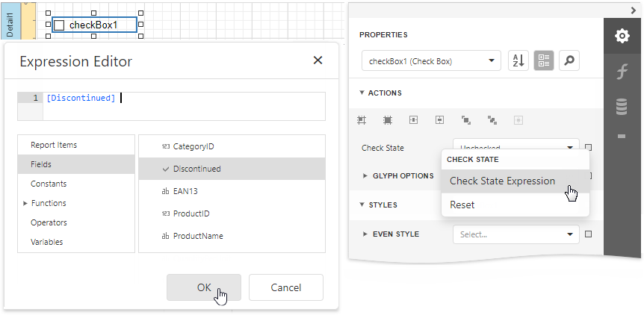Select Reset in the Check State menu

462,205
